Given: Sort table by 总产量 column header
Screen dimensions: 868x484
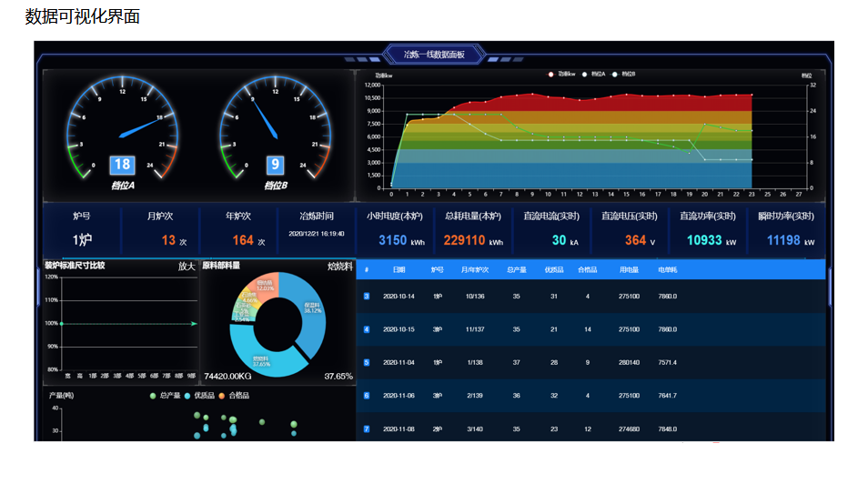Looking at the screenshot, I should click(x=517, y=270).
